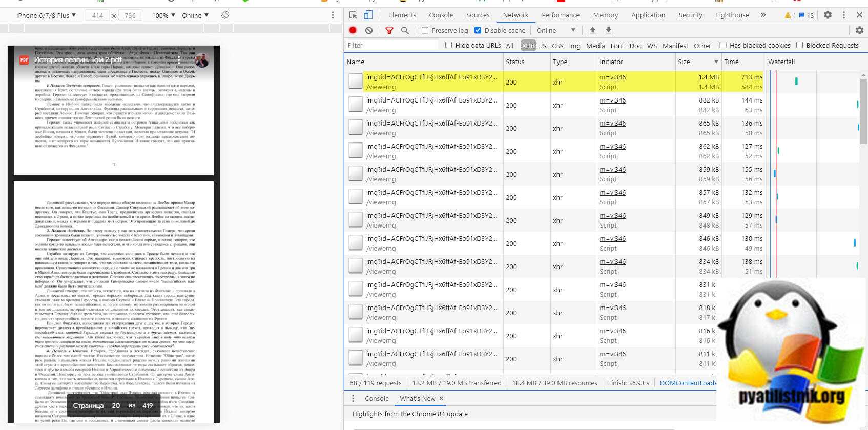Screen dimensions: 868x430
Task: Check Hide data URLs option
Action: pyautogui.click(x=449, y=45)
